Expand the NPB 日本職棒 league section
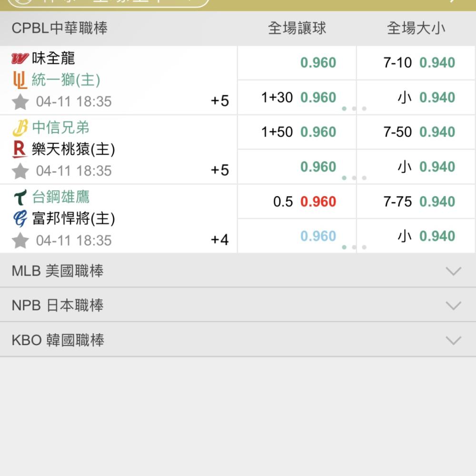 tap(238, 305)
